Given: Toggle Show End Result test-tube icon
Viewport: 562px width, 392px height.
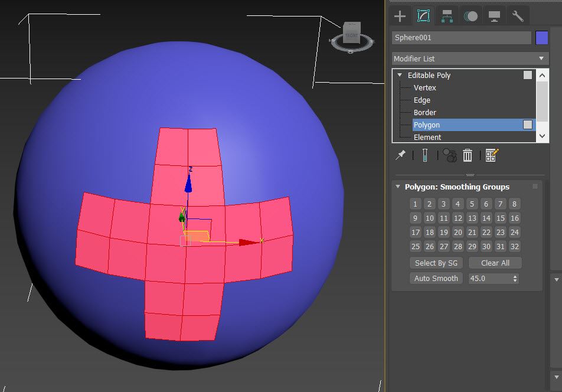Looking at the screenshot, I should 424,155.
